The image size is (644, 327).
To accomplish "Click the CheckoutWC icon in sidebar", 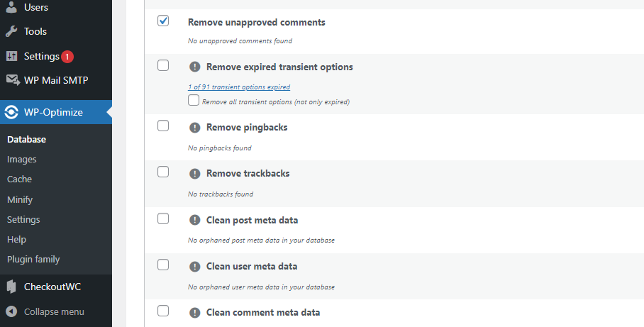I will pyautogui.click(x=11, y=287).
